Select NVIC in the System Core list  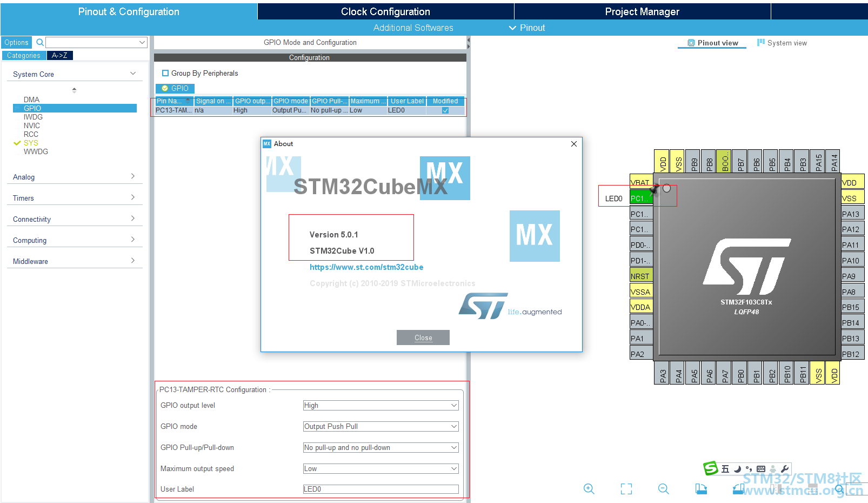pyautogui.click(x=32, y=125)
